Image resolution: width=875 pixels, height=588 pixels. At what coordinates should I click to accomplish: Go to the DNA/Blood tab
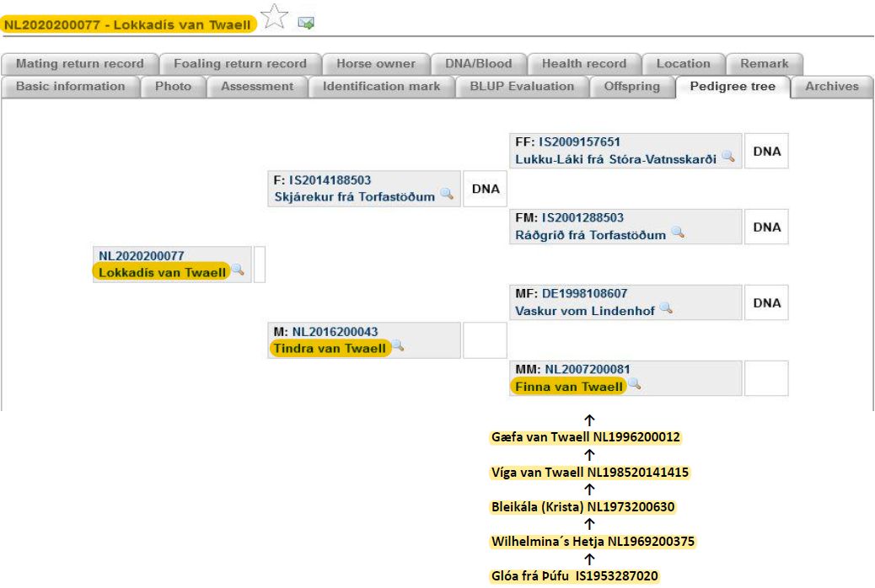tap(478, 63)
